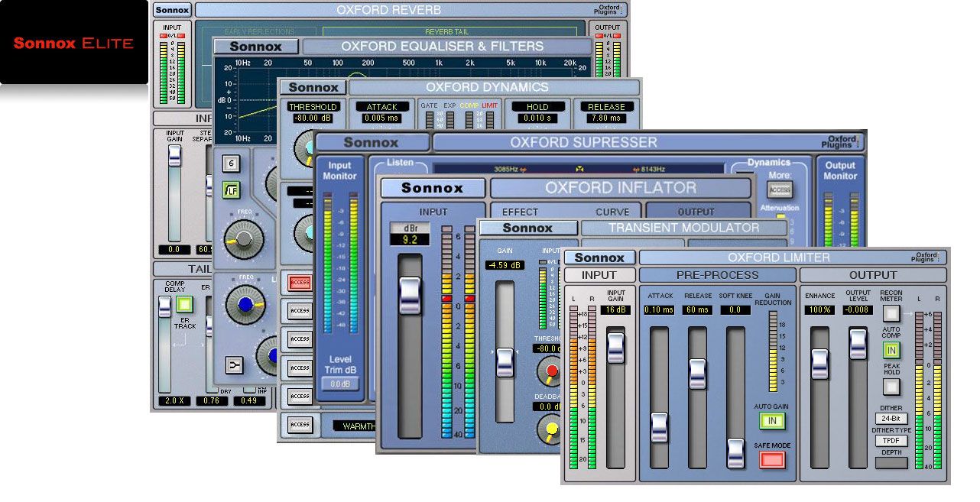The image size is (980, 502).
Task: Click the Sonnox logo in Oxford Supresser window
Action: pos(372,142)
